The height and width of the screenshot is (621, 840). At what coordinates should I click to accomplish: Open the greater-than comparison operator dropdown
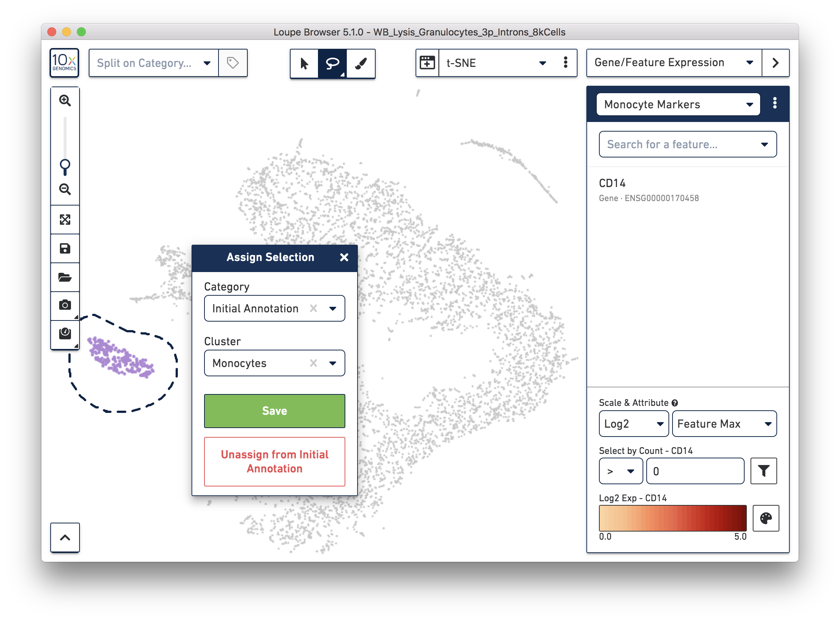point(621,471)
